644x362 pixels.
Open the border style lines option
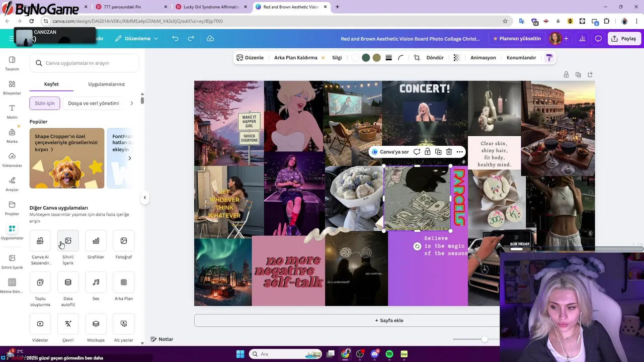pyautogui.click(x=388, y=58)
